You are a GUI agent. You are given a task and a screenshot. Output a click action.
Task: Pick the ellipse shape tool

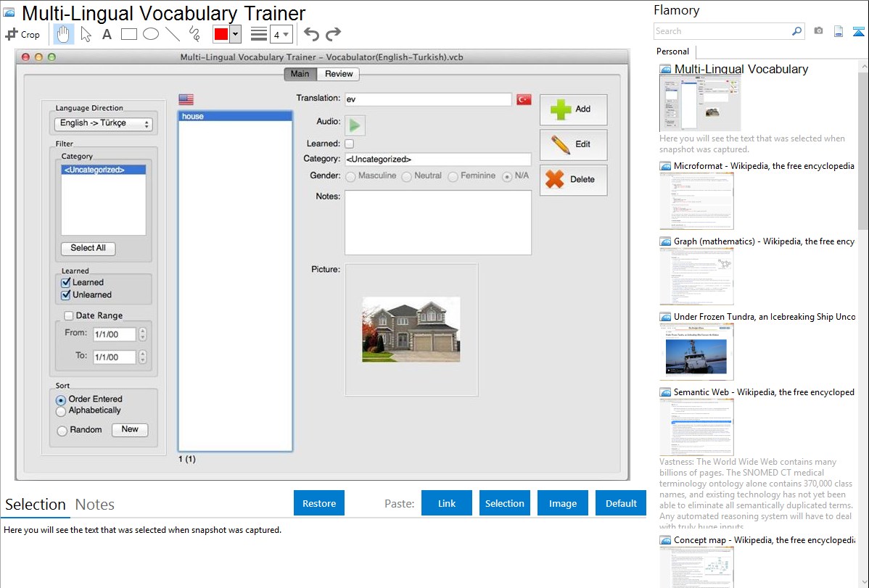pos(151,34)
